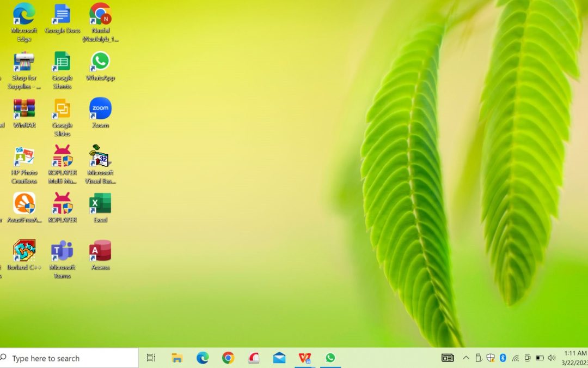The width and height of the screenshot is (588, 368).
Task: Open the Google Sheets desktop shortcut
Action: (x=62, y=70)
